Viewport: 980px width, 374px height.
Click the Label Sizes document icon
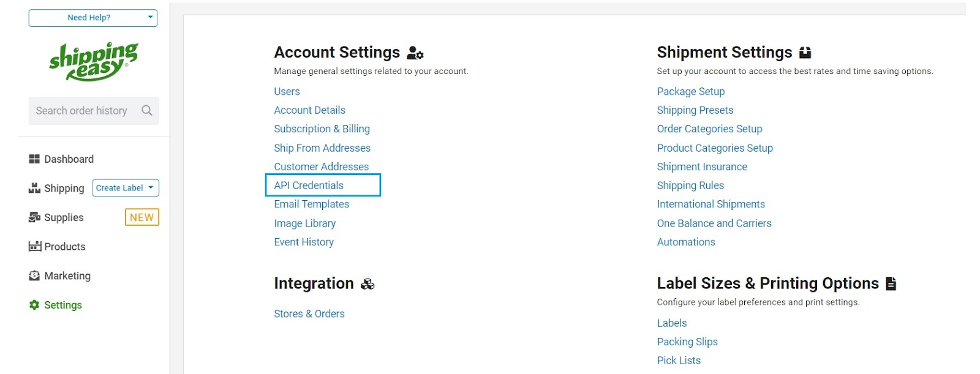(x=891, y=283)
